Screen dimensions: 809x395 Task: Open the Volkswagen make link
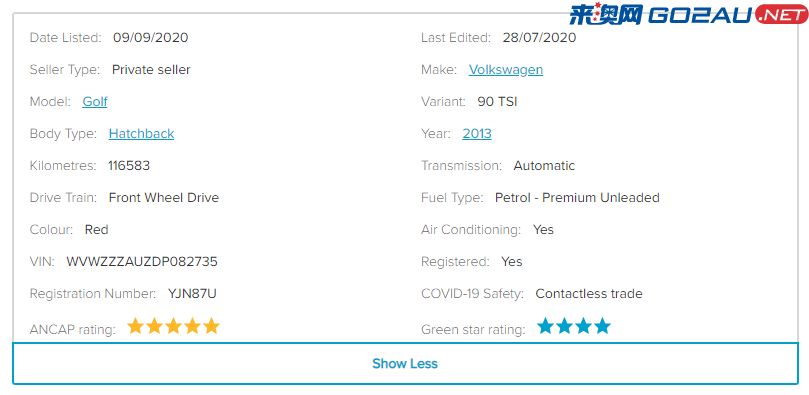coord(506,70)
